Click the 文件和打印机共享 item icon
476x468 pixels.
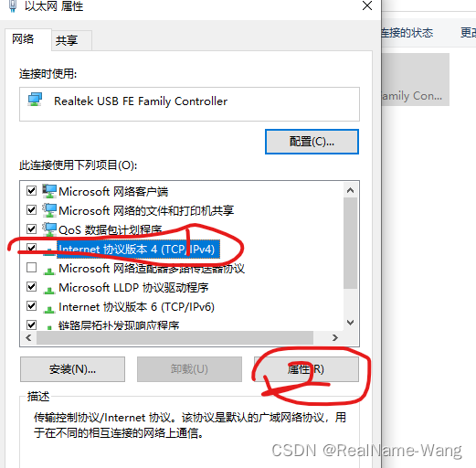[49, 210]
